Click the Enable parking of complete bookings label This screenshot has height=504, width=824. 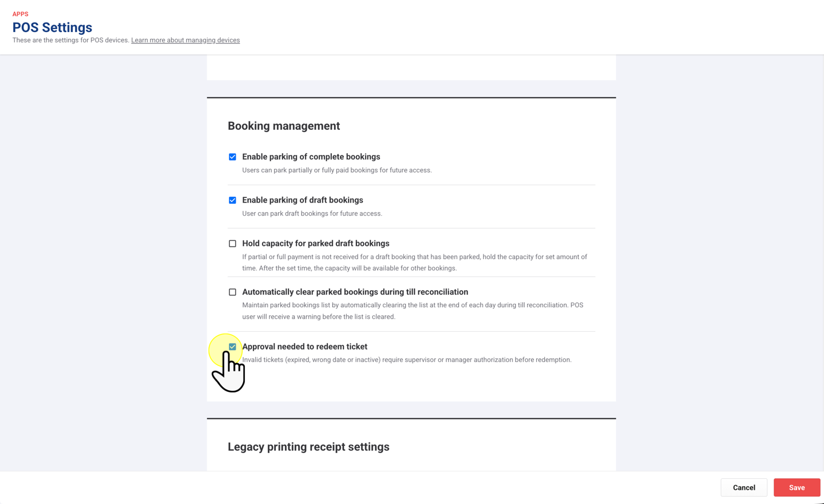click(x=311, y=157)
